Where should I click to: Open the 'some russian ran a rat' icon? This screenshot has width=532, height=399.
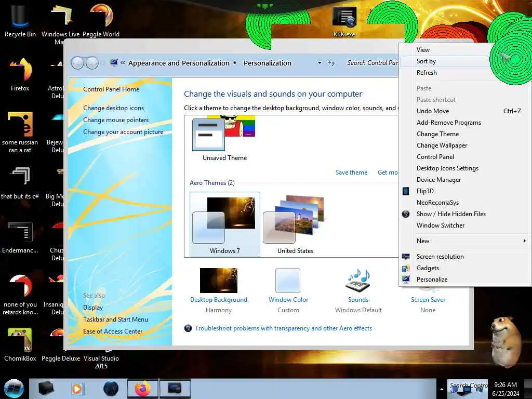(20, 132)
